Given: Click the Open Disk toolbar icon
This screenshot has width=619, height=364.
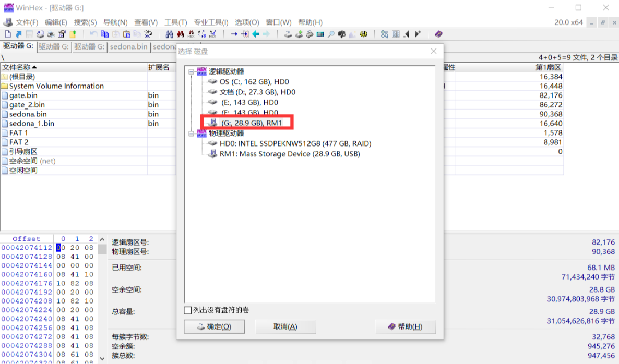Looking at the screenshot, I should pos(288,34).
